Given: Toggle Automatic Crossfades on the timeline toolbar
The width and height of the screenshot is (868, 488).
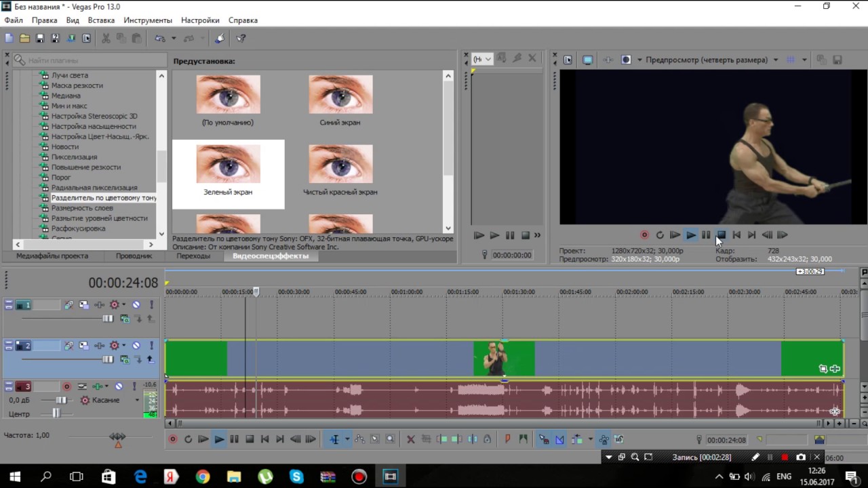Looking at the screenshot, I should tap(559, 439).
